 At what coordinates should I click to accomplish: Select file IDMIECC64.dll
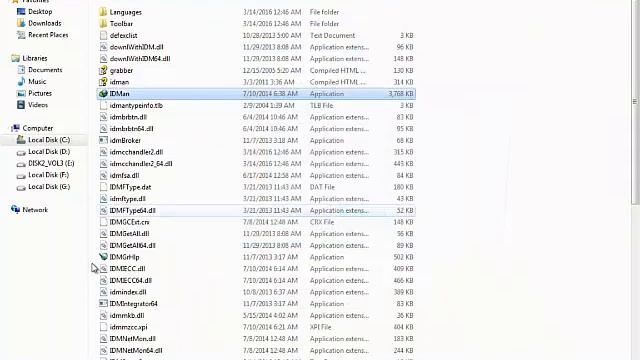(131, 280)
